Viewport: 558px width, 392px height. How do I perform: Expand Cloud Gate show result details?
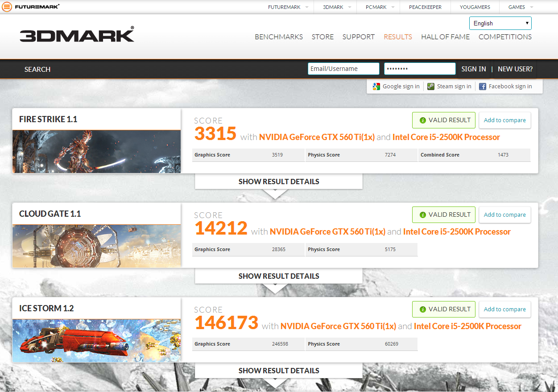[x=279, y=276]
